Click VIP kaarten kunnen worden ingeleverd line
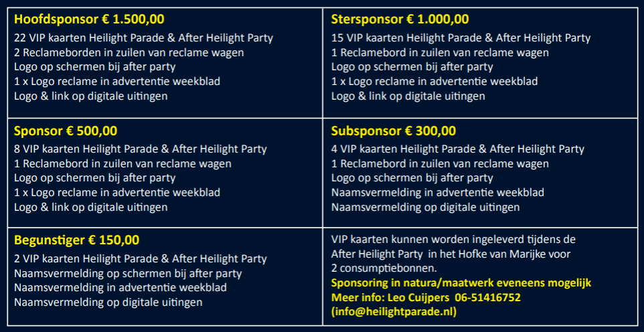The width and height of the screenshot is (644, 332). 453,239
